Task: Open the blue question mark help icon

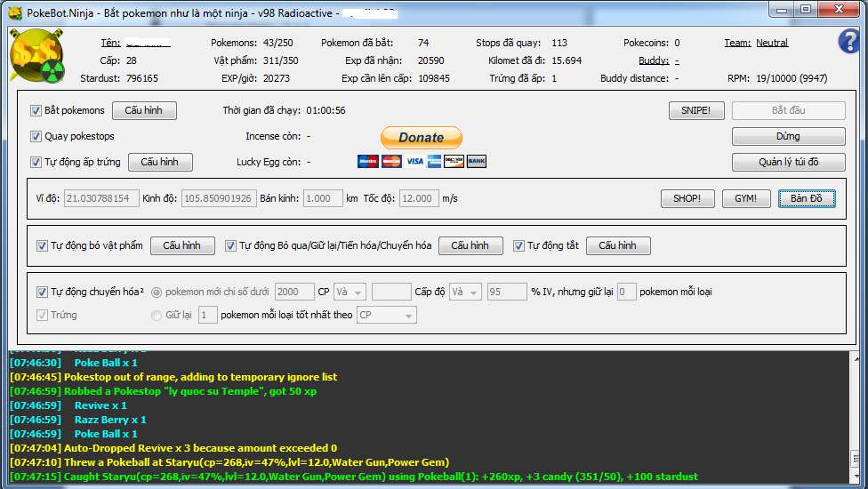Action: 848,42
